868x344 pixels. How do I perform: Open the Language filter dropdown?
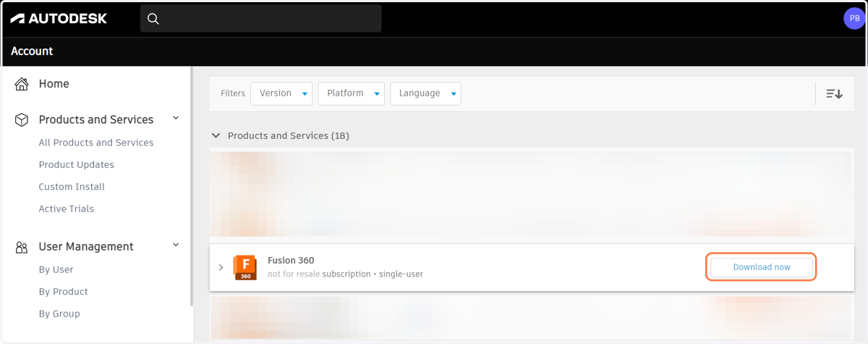[425, 93]
